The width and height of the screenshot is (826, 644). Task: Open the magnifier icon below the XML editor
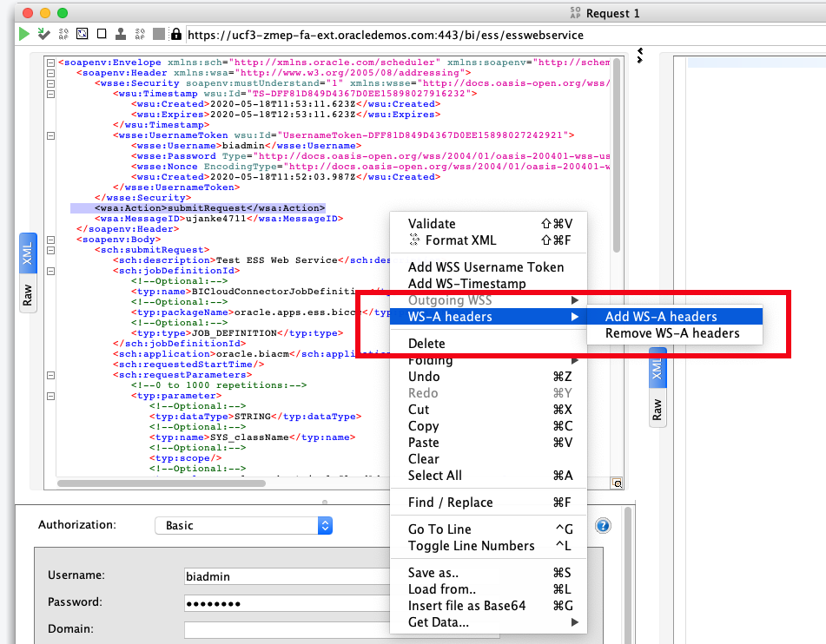click(617, 483)
